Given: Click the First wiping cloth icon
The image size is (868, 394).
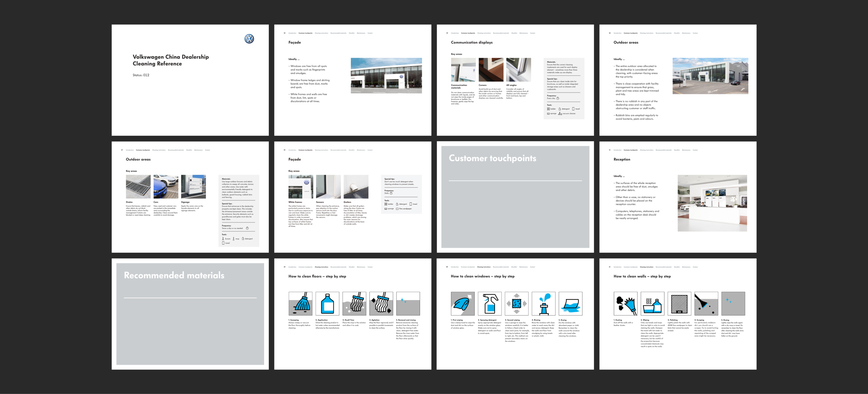Looking at the screenshot, I should pos(463,304).
